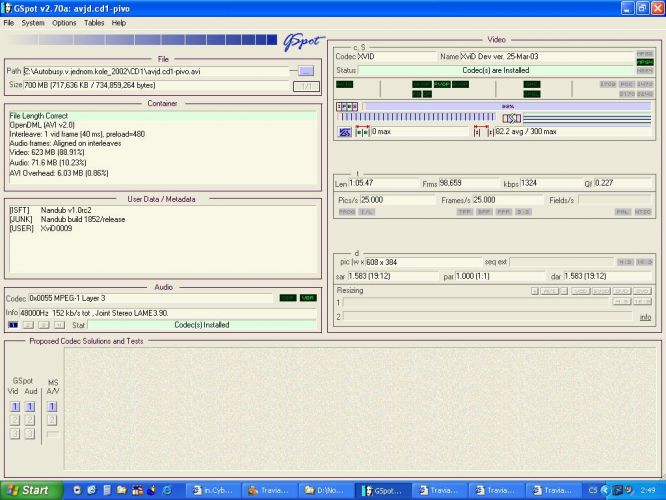
Task: Select the [USER] XviD0009 metadata row
Action: (x=41, y=229)
